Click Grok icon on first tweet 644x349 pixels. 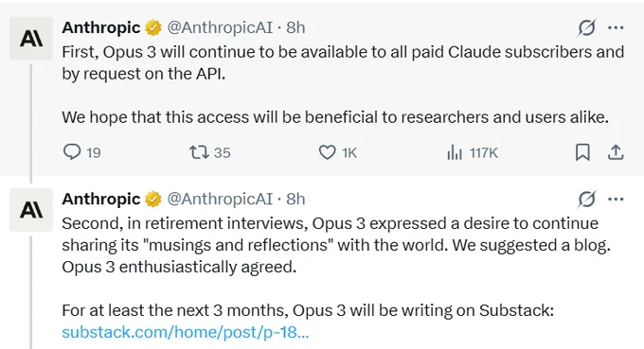[x=586, y=27]
